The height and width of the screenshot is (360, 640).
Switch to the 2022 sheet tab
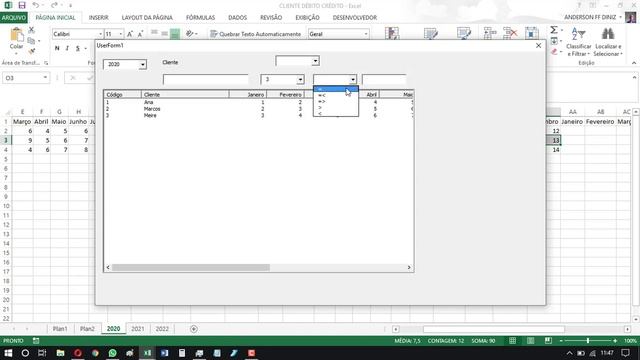162,329
